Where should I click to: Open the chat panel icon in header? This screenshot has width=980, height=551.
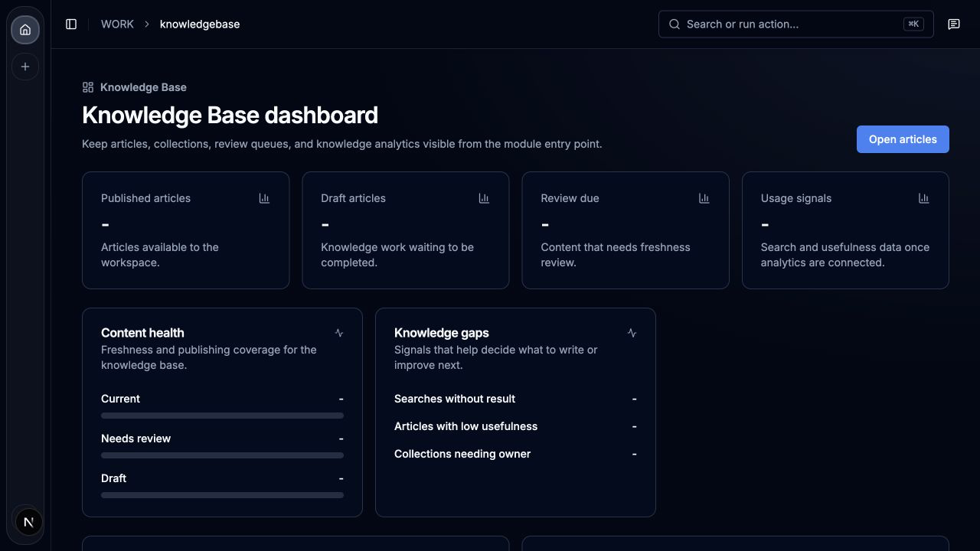click(954, 24)
